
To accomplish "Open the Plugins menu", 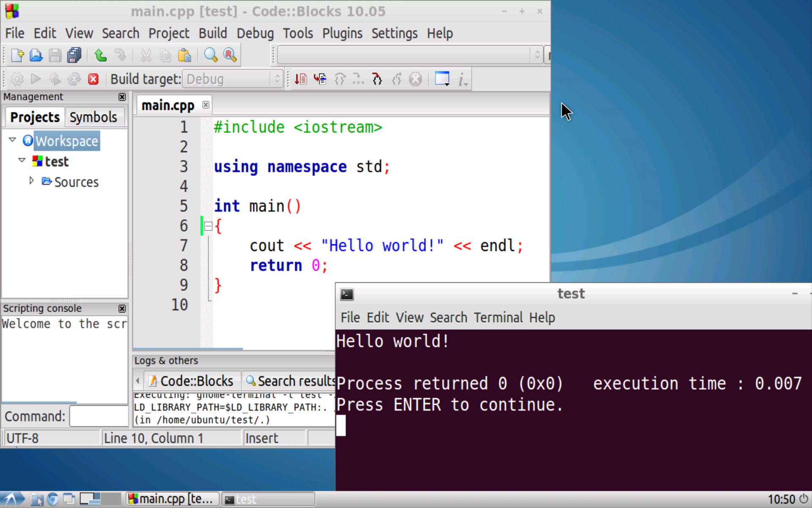I will [342, 33].
